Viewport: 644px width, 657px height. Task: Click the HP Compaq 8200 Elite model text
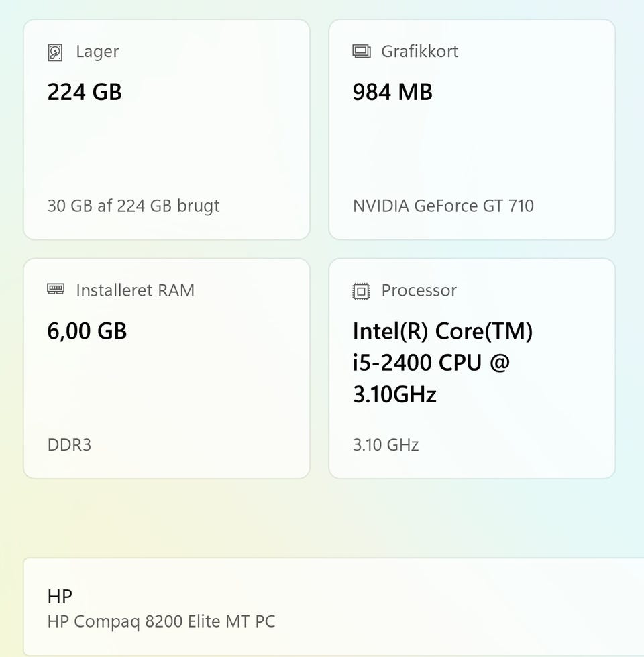(161, 621)
